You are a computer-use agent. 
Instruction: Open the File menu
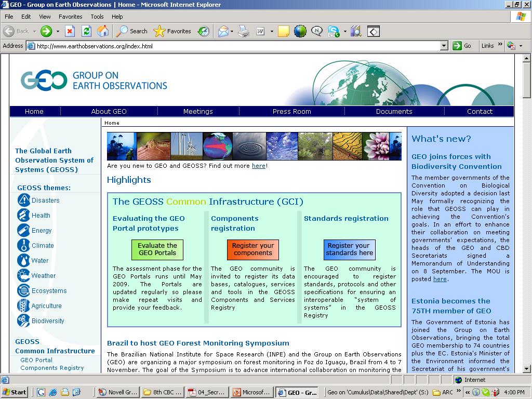tap(9, 17)
